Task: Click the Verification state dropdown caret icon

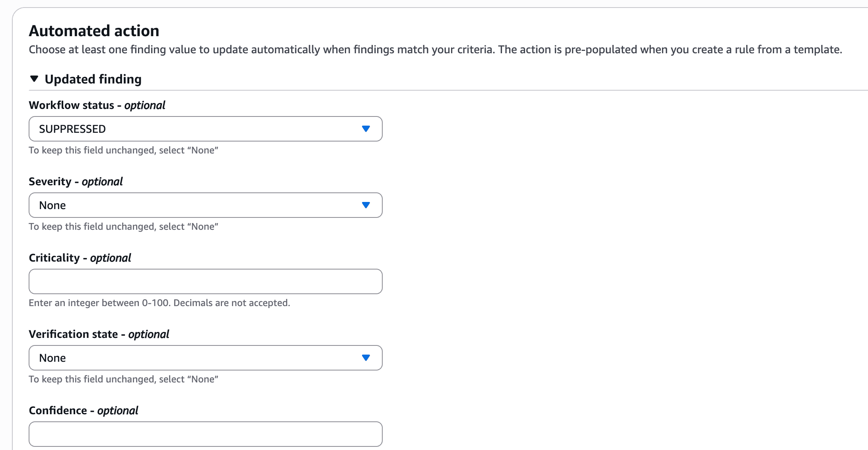Action: [366, 358]
